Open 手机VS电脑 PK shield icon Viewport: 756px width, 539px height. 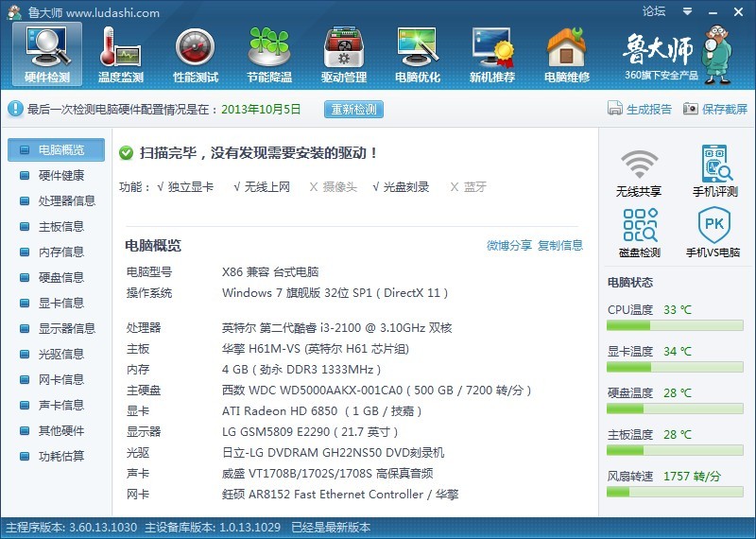click(714, 234)
